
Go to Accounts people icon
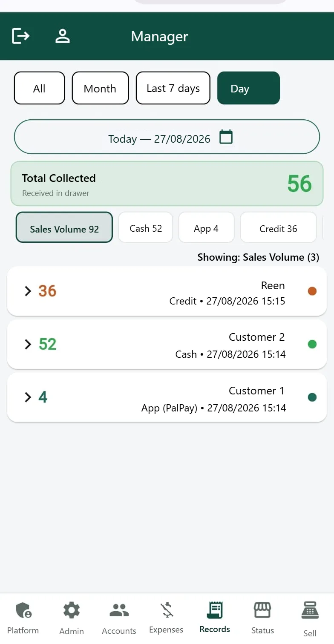(119, 610)
